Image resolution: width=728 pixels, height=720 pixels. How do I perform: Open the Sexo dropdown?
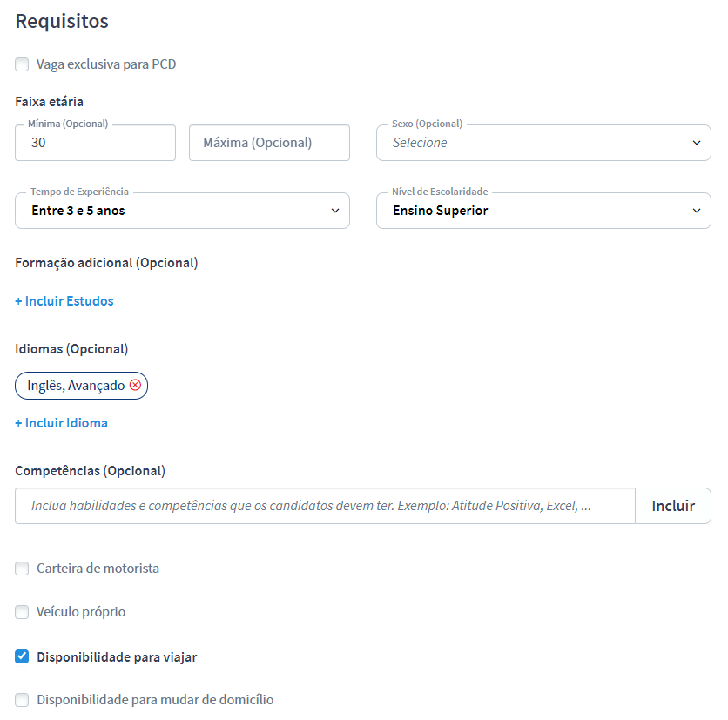pos(543,143)
